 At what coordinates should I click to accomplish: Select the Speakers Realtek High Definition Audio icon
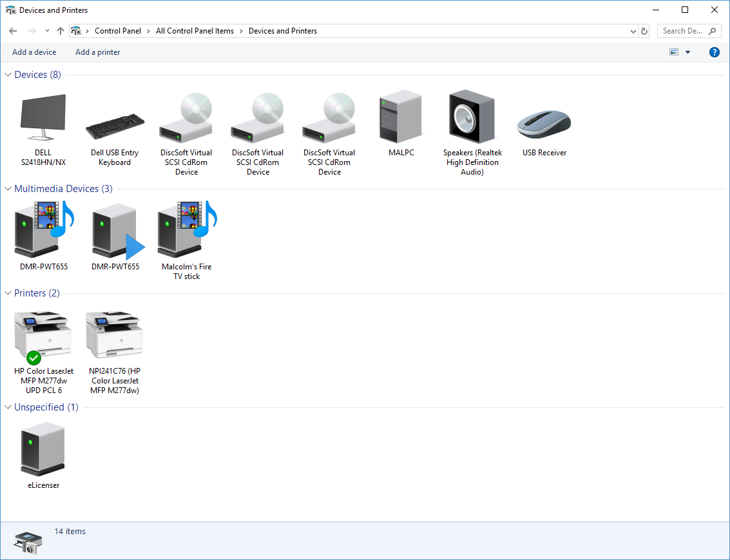tap(472, 117)
